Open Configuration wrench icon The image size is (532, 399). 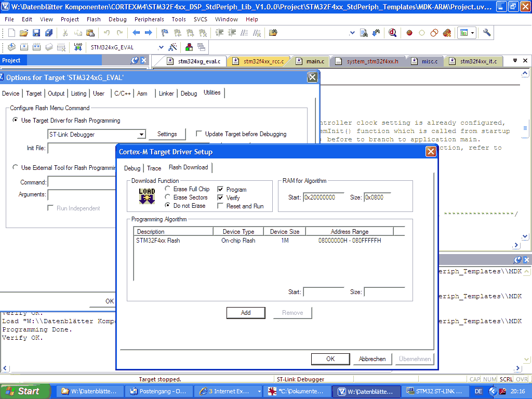click(x=487, y=33)
